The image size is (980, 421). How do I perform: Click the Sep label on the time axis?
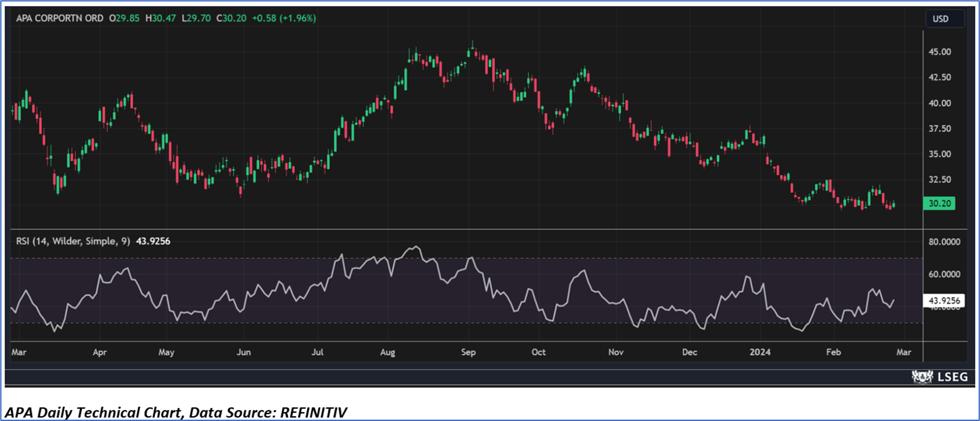470,352
